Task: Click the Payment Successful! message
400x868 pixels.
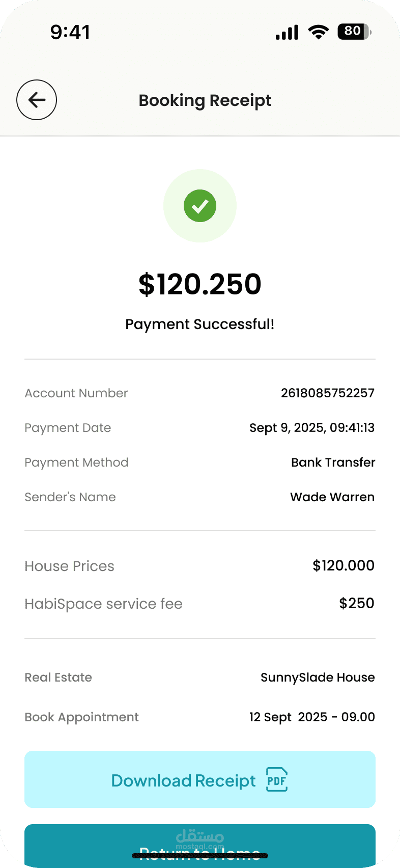Action: pos(200,324)
